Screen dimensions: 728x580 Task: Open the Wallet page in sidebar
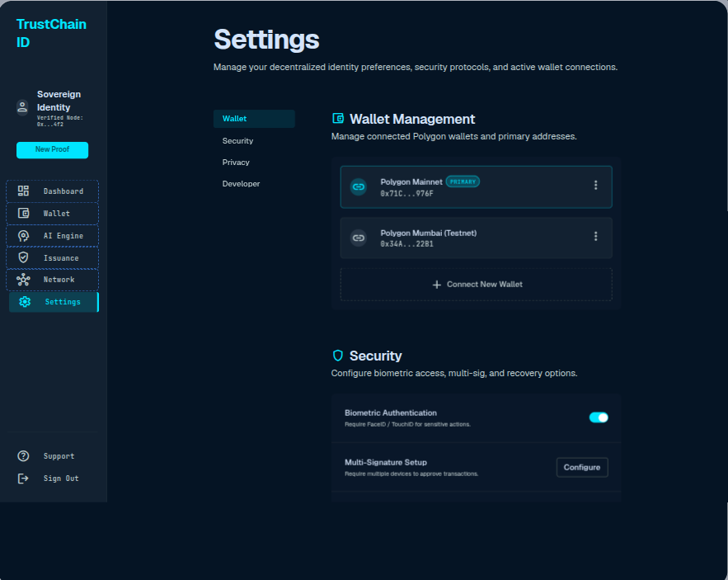tap(52, 214)
